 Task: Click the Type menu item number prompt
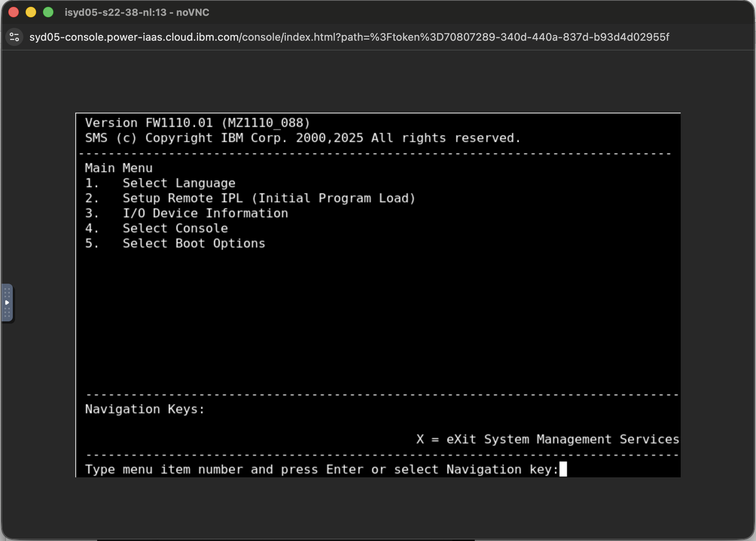[322, 469]
